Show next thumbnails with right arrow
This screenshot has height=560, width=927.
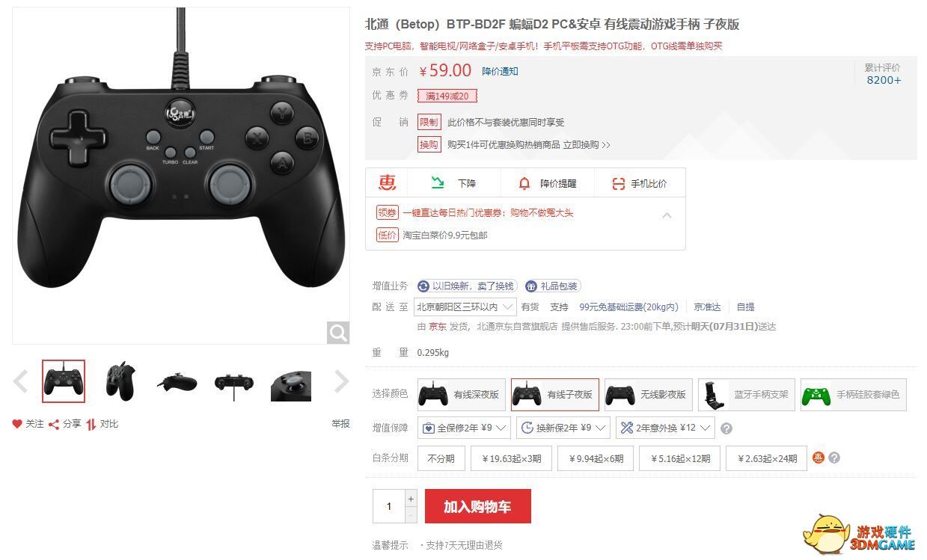click(341, 381)
